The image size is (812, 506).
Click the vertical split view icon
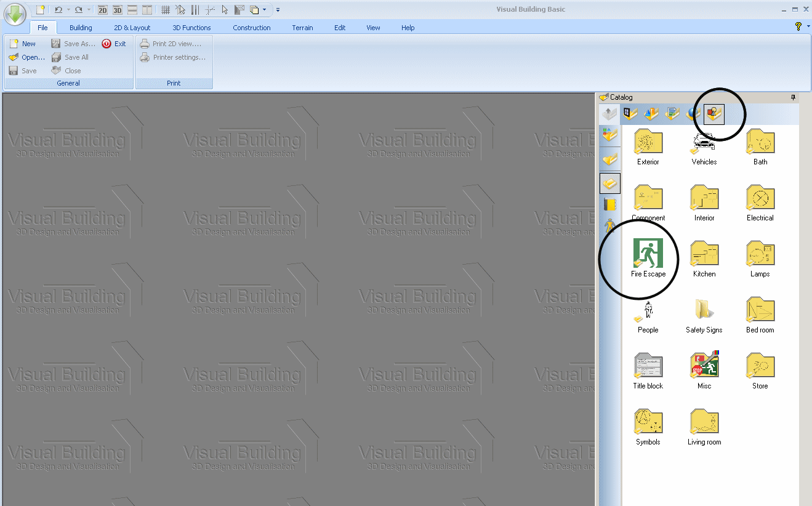coord(147,10)
